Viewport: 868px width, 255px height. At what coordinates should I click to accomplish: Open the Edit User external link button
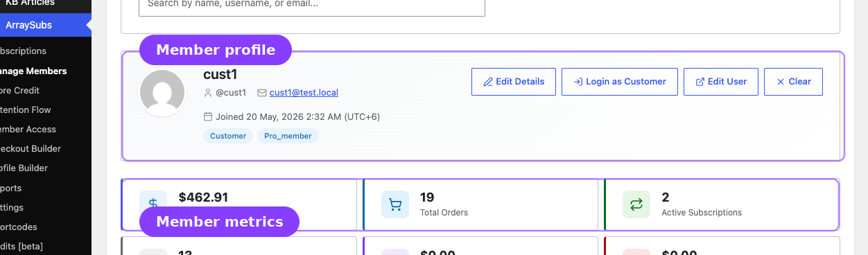pos(721,82)
